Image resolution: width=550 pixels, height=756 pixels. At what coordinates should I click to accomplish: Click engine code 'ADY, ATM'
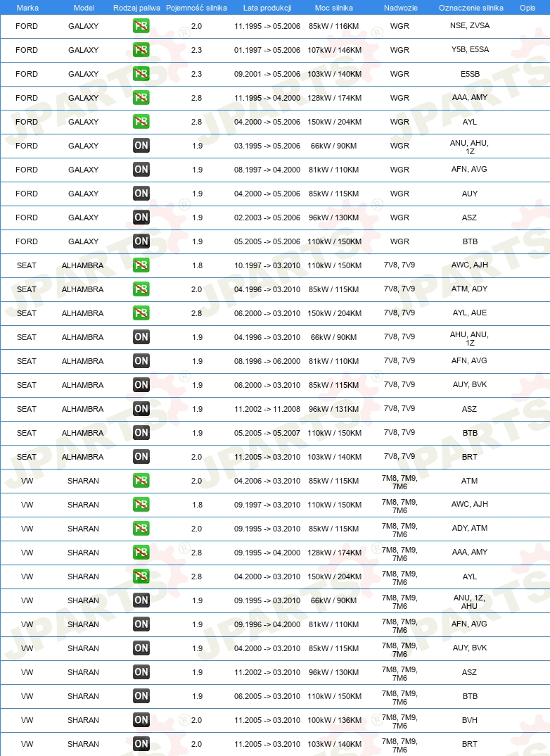470,528
